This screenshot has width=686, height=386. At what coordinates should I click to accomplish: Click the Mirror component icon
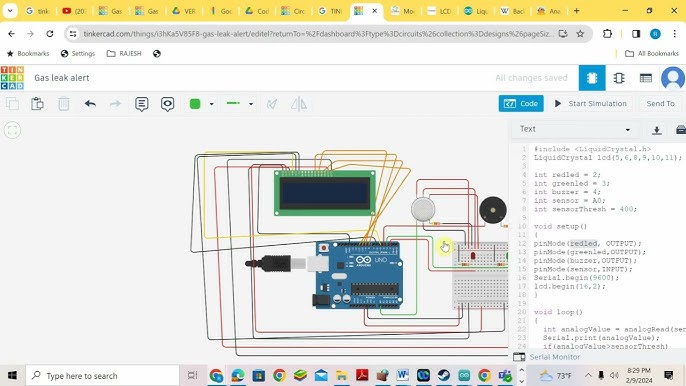coord(299,104)
